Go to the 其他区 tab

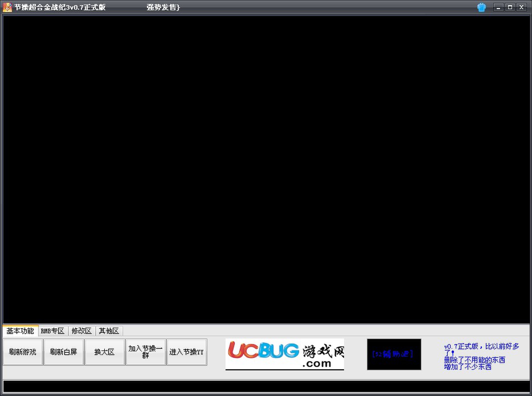[x=109, y=331]
